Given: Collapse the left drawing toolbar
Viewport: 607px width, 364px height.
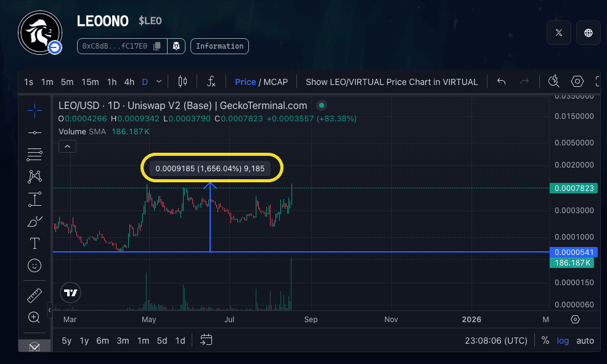Looking at the screenshot, I should tap(49, 310).
